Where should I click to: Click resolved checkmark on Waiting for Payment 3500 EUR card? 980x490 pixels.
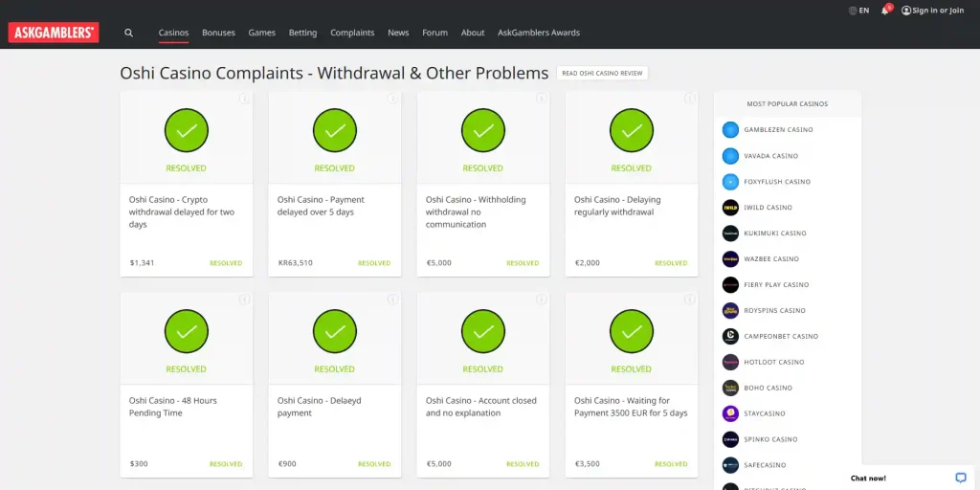632,331
